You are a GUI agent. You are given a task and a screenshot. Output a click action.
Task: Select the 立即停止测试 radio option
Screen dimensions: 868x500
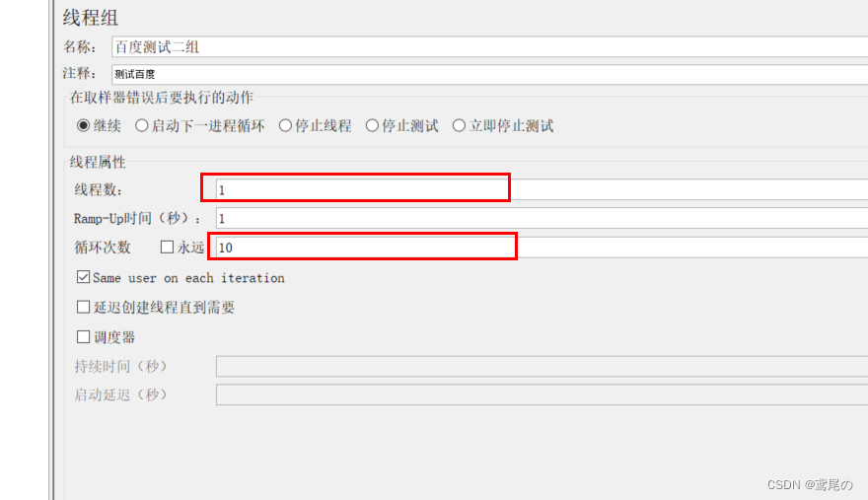click(x=459, y=126)
